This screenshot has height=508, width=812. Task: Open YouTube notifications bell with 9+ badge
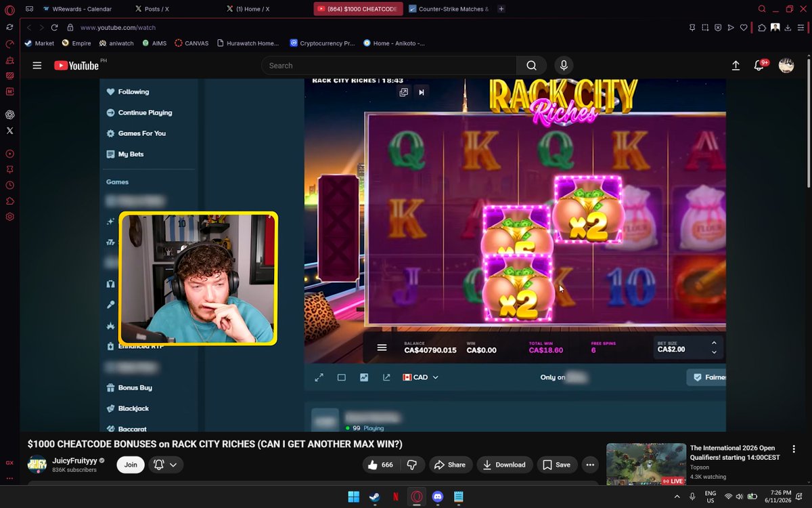click(x=759, y=66)
